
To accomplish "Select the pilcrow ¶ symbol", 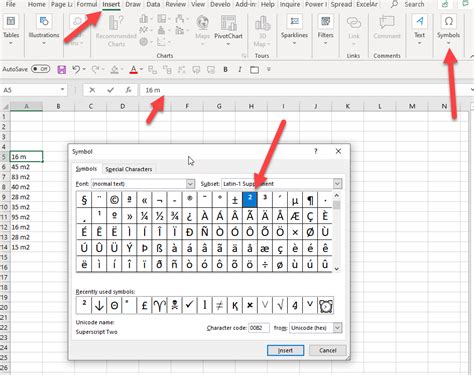I will click(x=310, y=200).
